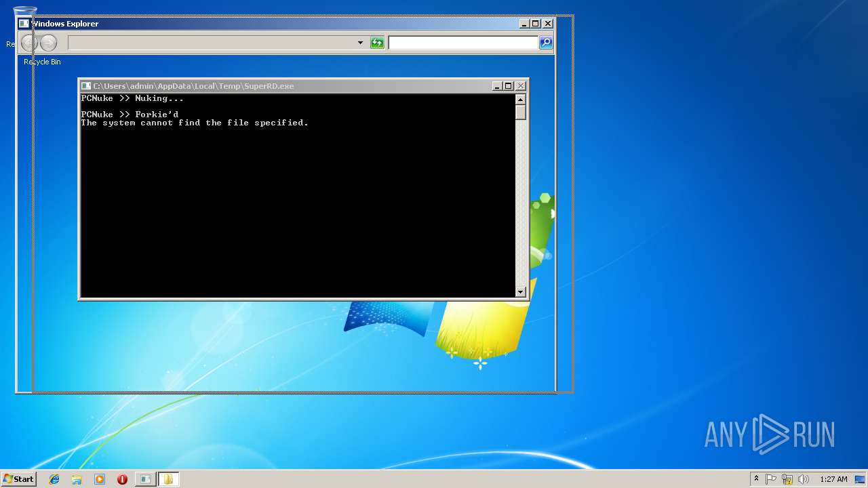Close the Windows Explorer window
Viewport: 868px width, 488px height.
coord(548,24)
